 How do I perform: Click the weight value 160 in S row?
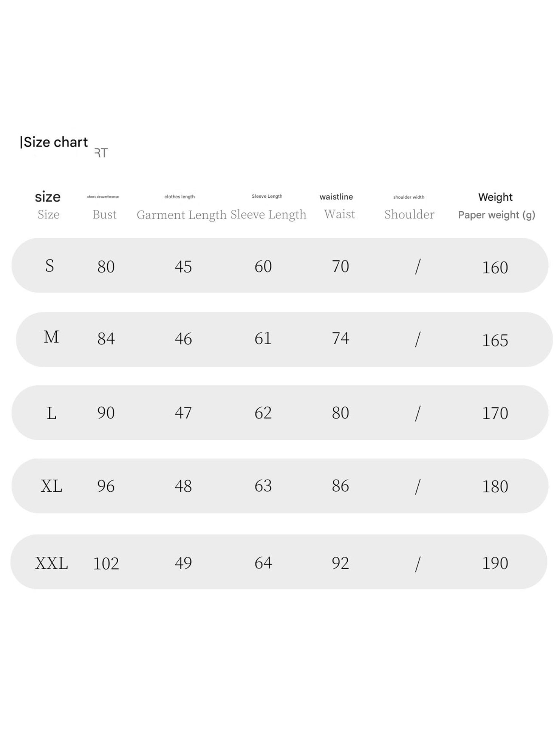[495, 268]
